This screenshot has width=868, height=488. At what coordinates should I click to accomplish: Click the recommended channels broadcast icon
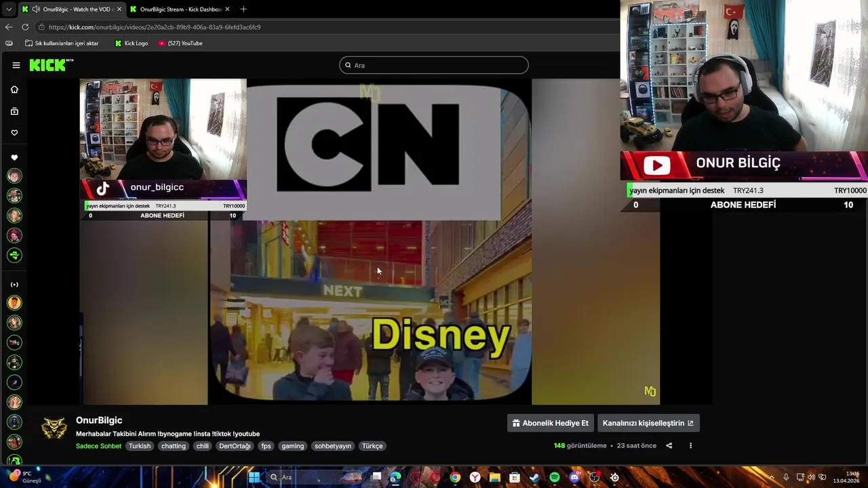14,285
